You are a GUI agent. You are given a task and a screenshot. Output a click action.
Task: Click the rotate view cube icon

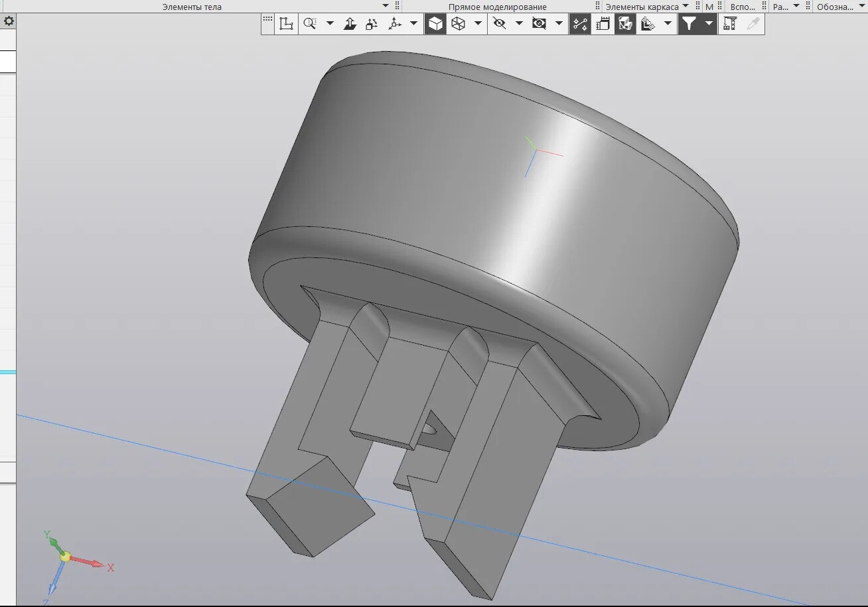(372, 24)
